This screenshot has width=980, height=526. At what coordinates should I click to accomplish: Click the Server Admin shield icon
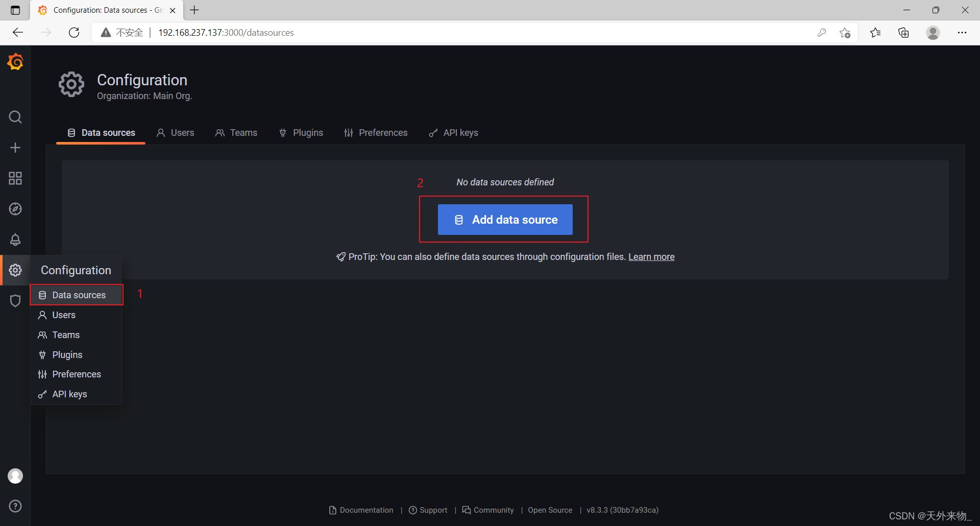point(15,301)
